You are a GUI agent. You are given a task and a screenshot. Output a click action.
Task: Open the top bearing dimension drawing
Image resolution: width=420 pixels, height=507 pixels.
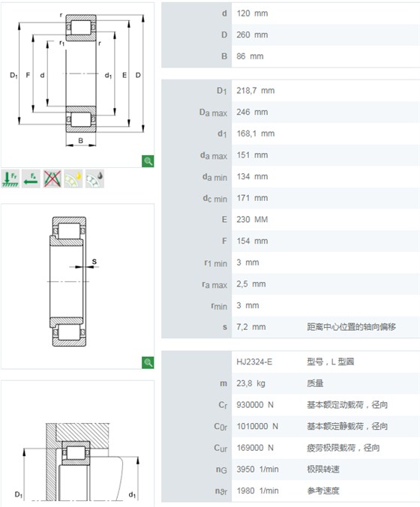[77, 85]
